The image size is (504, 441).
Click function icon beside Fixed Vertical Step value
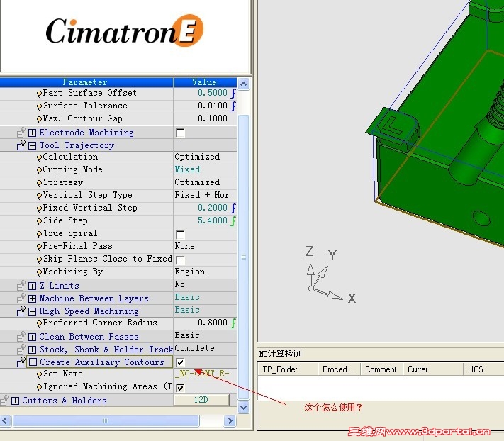pos(233,208)
